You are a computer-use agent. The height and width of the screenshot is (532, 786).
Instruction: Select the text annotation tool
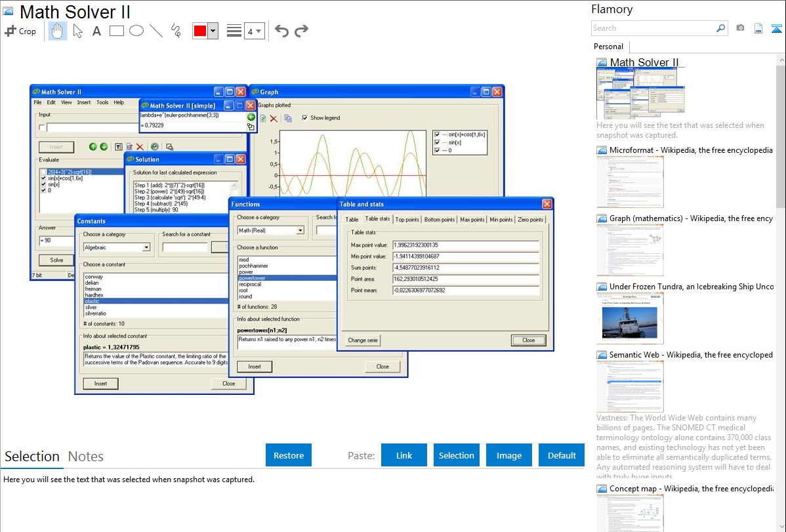[x=96, y=31]
